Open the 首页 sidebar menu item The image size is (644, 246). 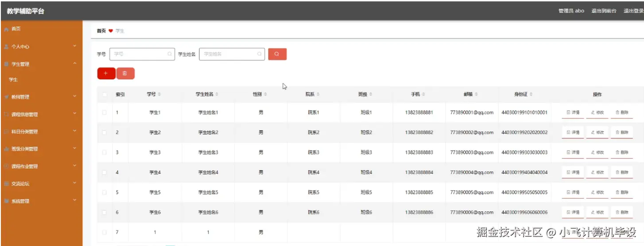pos(41,29)
